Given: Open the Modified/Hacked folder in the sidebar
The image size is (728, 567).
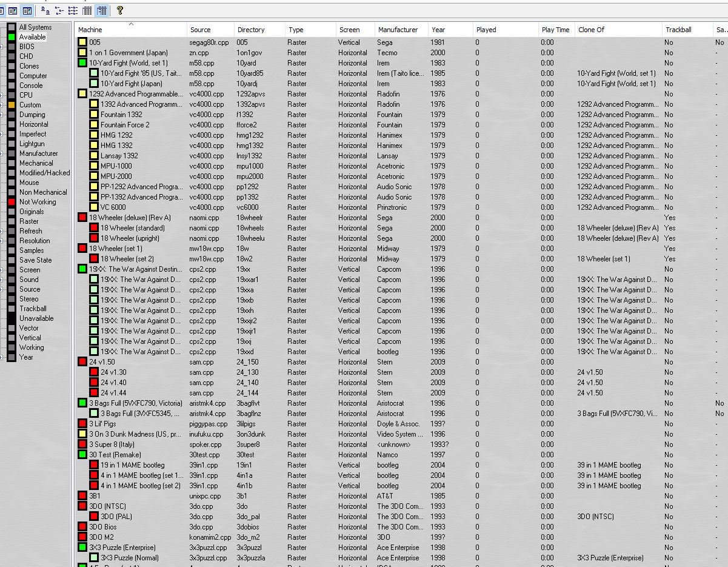Looking at the screenshot, I should (44, 173).
